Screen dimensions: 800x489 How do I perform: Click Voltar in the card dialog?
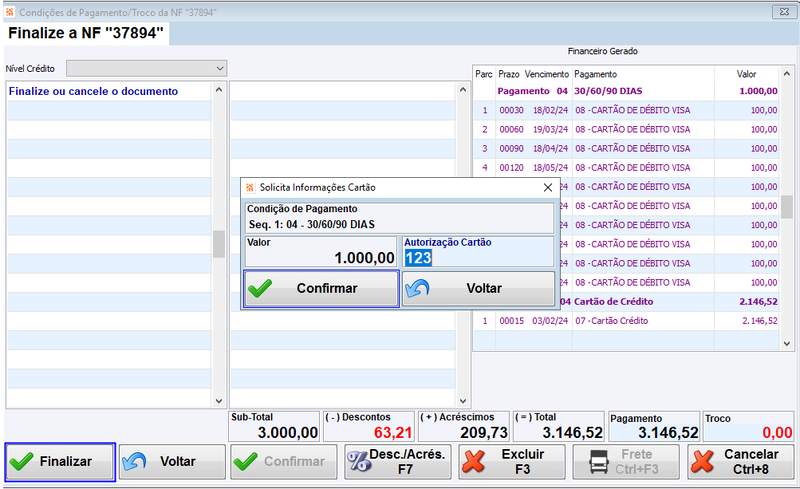(x=478, y=288)
